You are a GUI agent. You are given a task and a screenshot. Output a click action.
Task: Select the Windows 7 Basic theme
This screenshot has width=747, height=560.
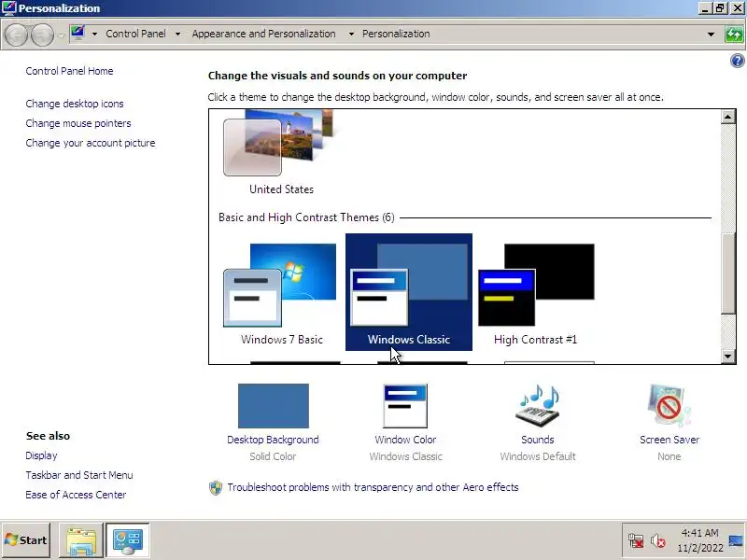(x=281, y=292)
